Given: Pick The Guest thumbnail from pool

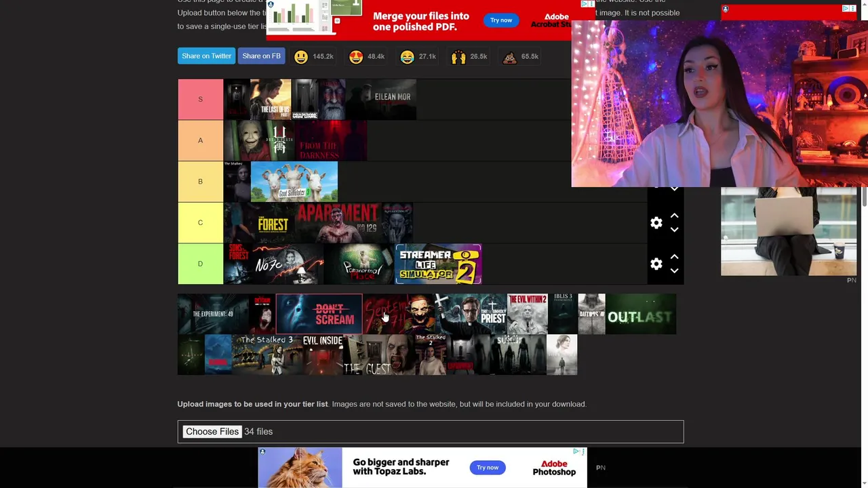Looking at the screenshot, I should pos(378,354).
